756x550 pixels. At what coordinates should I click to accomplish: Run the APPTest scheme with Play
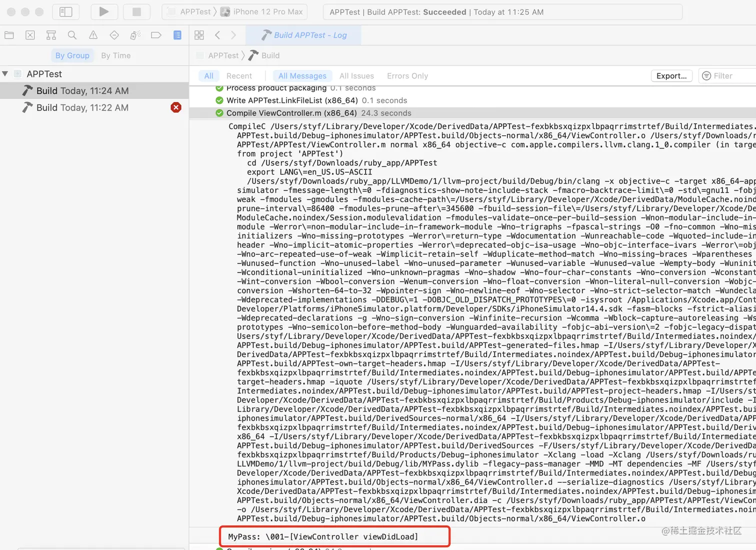[x=104, y=11]
